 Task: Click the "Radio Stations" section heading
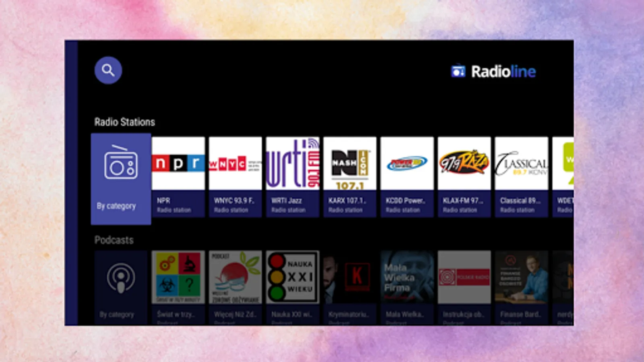tap(125, 122)
